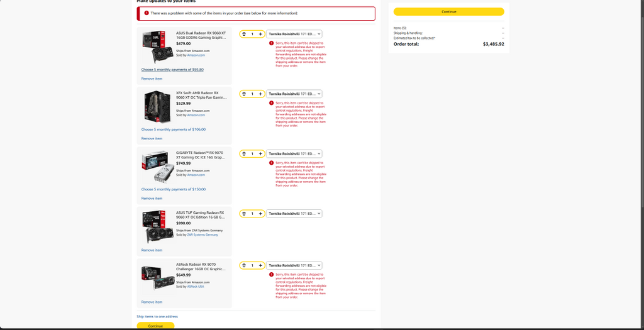Remove item ASUS Dual Radeon RX 9060 XT
This screenshot has width=644, height=330.
[x=152, y=79]
